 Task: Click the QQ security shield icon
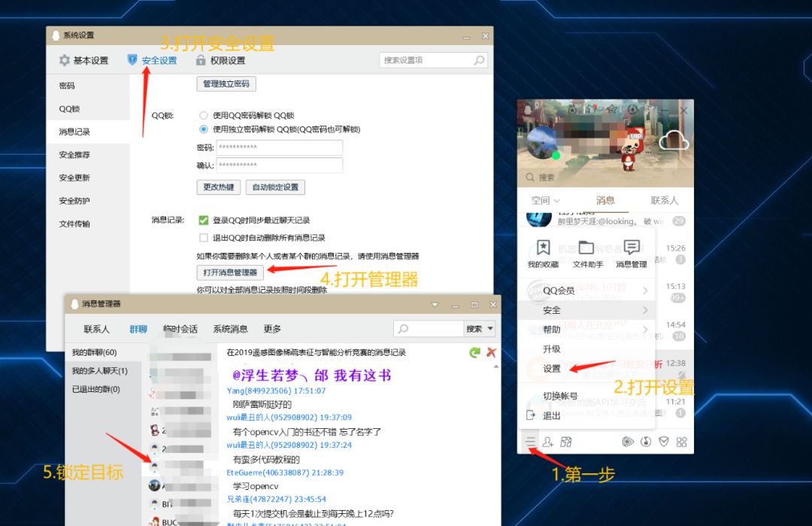(665, 442)
